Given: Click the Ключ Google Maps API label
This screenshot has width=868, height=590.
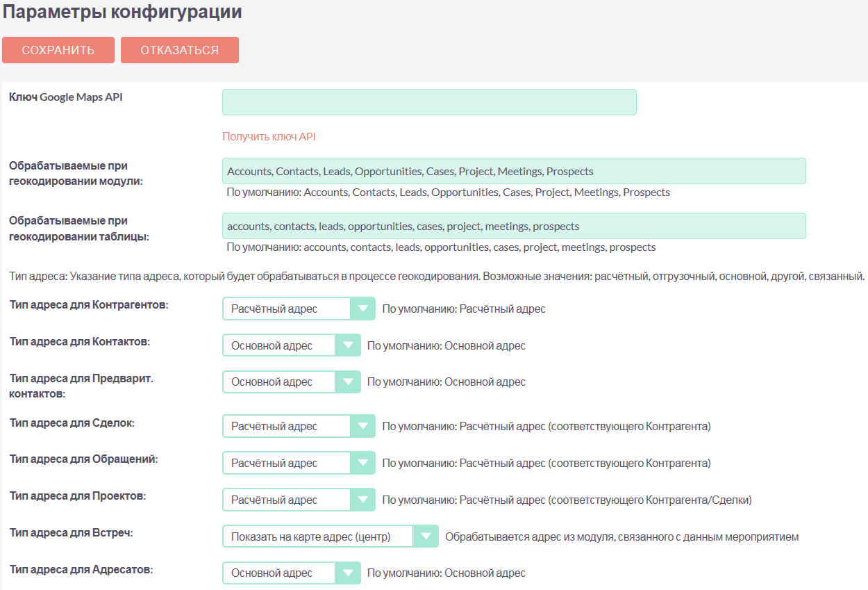Looking at the screenshot, I should tap(66, 97).
